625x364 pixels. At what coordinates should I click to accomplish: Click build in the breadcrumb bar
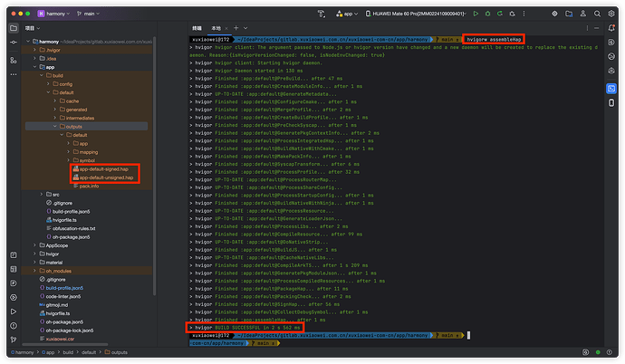(66, 352)
